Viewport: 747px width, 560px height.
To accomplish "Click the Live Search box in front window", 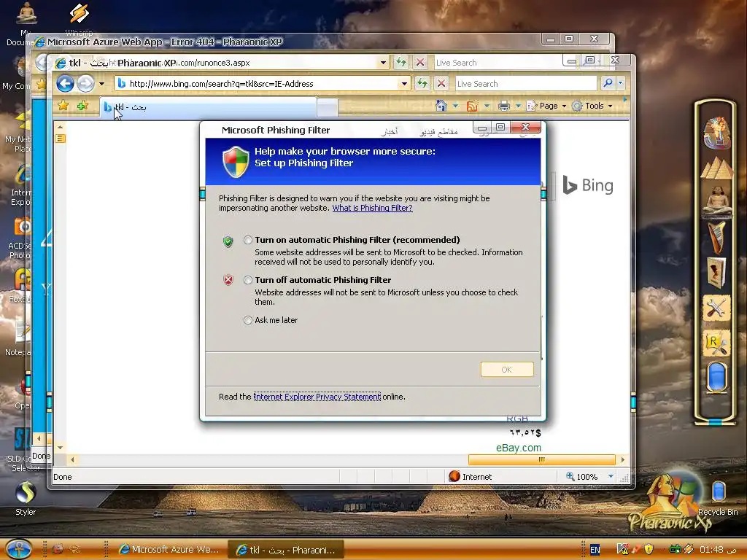I will coord(526,84).
